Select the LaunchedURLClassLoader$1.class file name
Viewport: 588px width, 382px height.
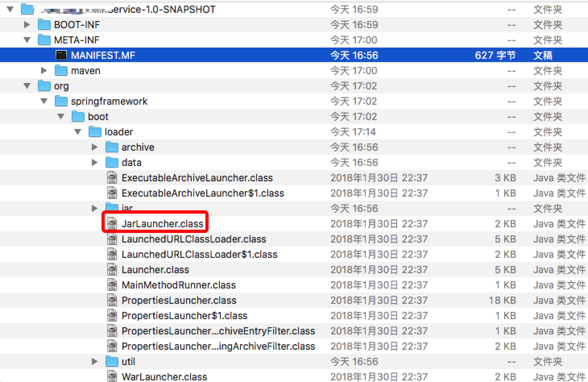(x=199, y=254)
